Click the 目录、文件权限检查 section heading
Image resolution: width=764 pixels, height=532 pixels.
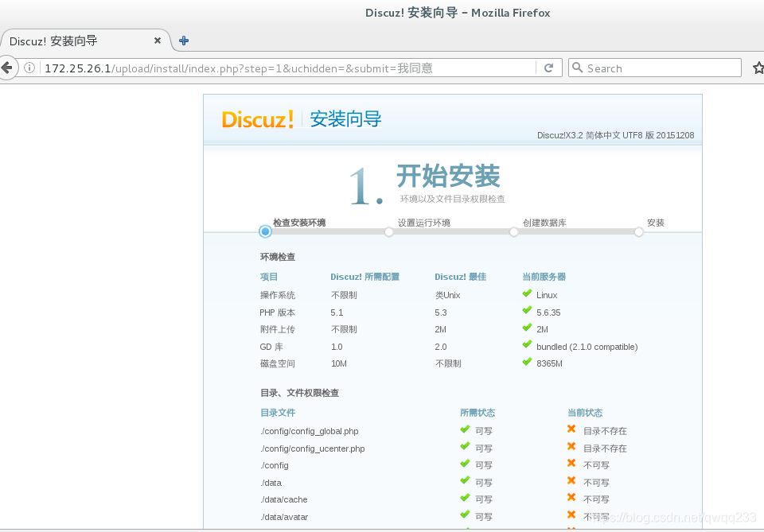[299, 393]
